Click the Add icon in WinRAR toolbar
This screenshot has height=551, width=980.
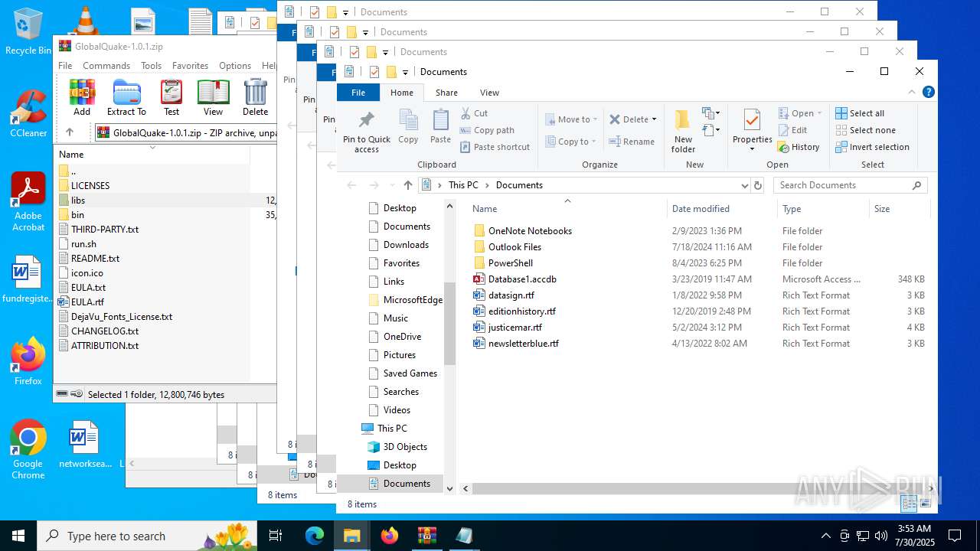point(82,97)
